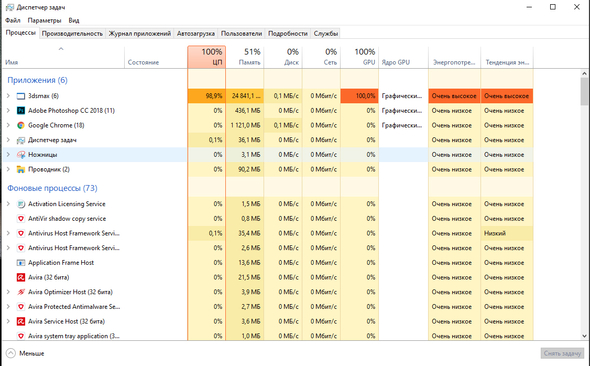Expand the Google Chrome (18) process group

(8, 125)
